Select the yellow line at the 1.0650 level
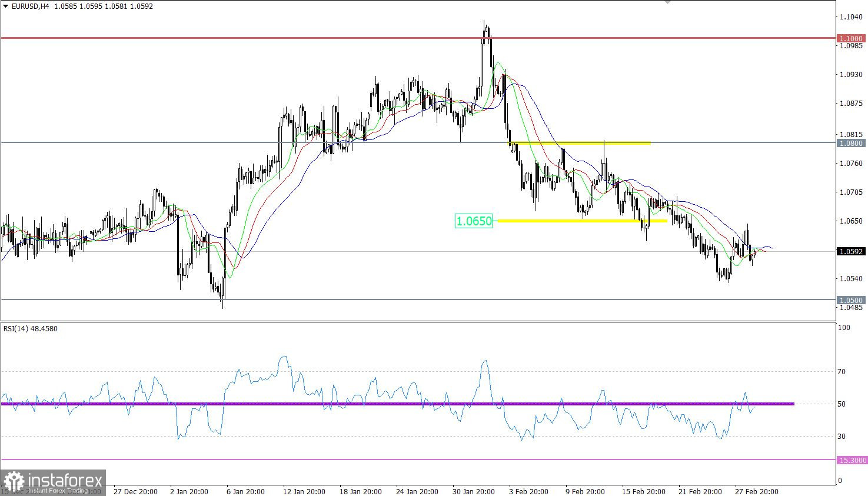The height and width of the screenshot is (496, 868). [583, 221]
